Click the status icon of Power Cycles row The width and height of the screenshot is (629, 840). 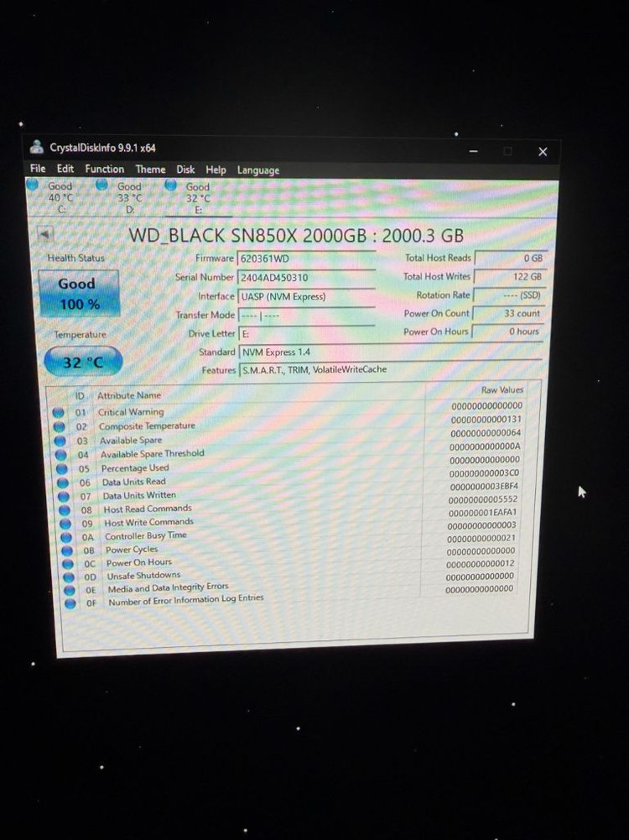coord(67,550)
